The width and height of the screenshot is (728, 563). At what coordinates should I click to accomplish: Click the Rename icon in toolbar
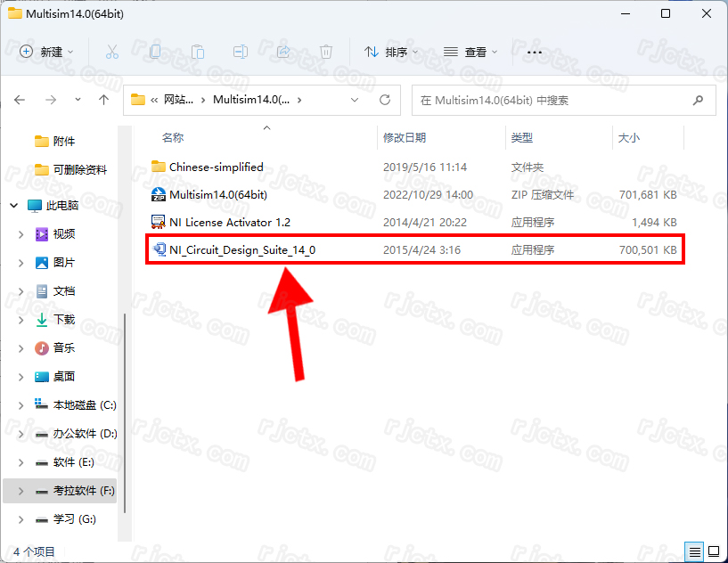[x=241, y=53]
